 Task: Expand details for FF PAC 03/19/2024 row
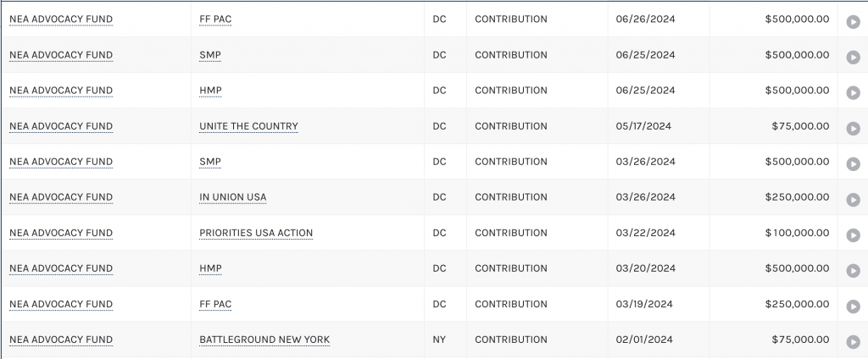point(853,306)
